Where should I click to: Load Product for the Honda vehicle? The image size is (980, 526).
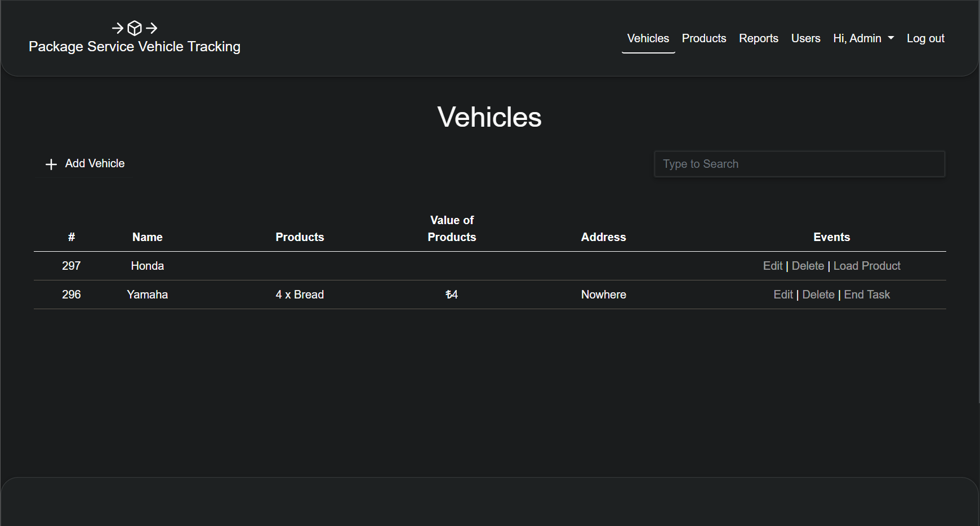click(x=867, y=266)
